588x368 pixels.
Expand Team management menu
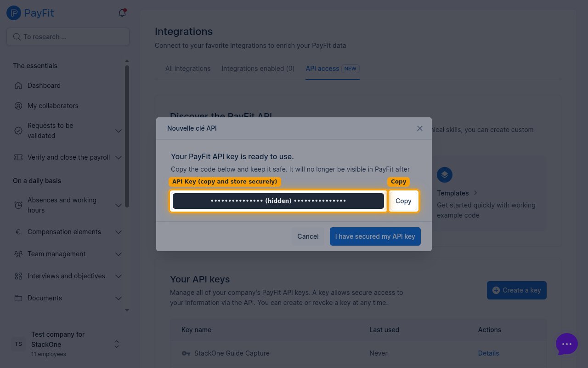click(118, 254)
